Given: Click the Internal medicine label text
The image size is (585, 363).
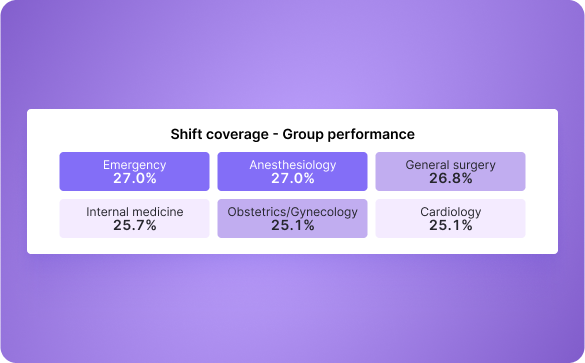Looking at the screenshot, I should [135, 212].
